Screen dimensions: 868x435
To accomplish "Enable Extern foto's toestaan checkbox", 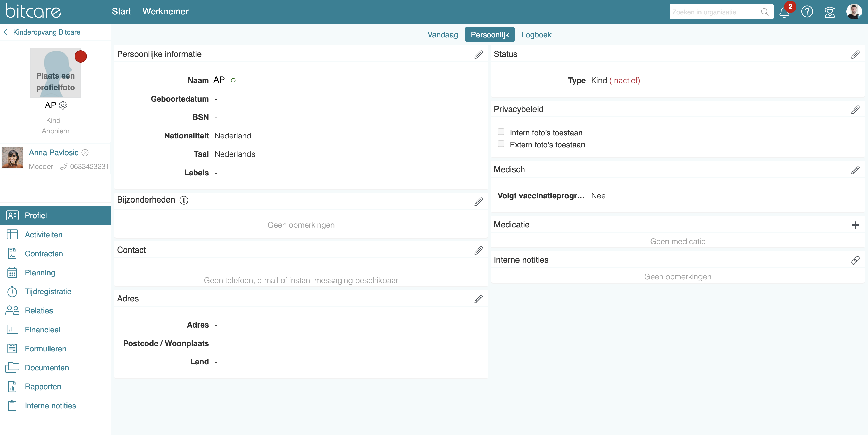I will tap(501, 144).
